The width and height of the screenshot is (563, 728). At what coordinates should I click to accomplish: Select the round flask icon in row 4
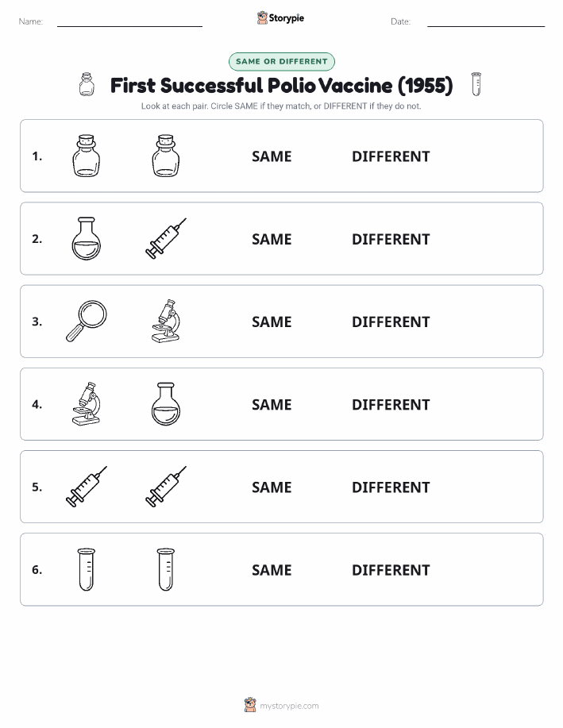(x=166, y=404)
